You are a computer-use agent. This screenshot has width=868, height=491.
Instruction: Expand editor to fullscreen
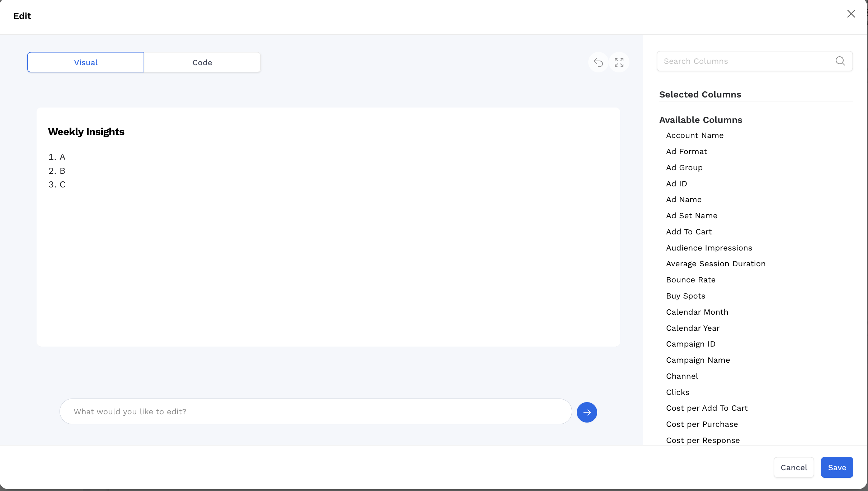tap(619, 62)
